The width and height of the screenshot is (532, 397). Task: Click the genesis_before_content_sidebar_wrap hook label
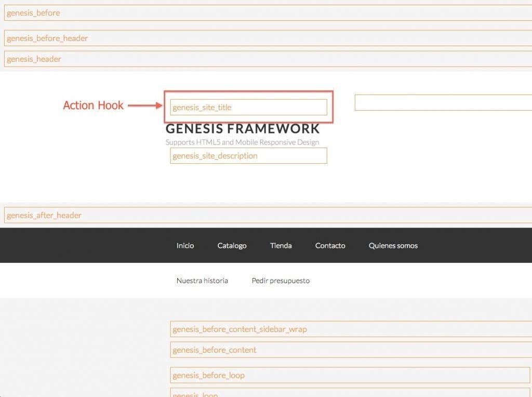click(x=240, y=329)
